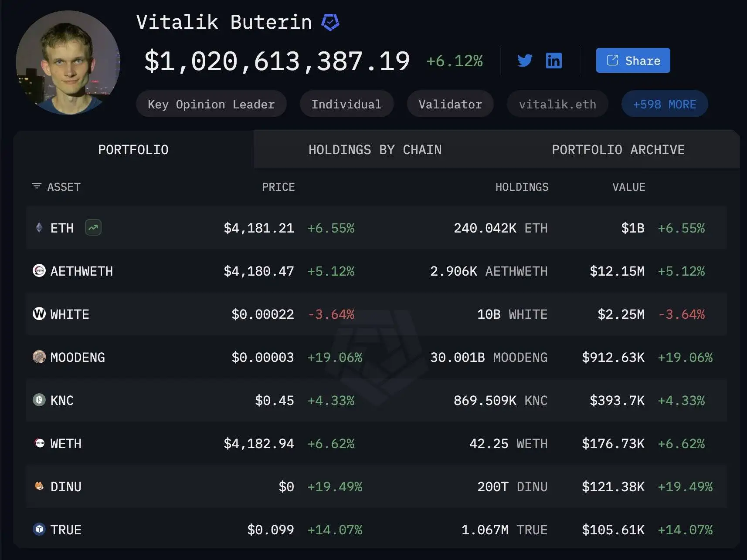
Task: Click the DINU token icon
Action: 39,486
